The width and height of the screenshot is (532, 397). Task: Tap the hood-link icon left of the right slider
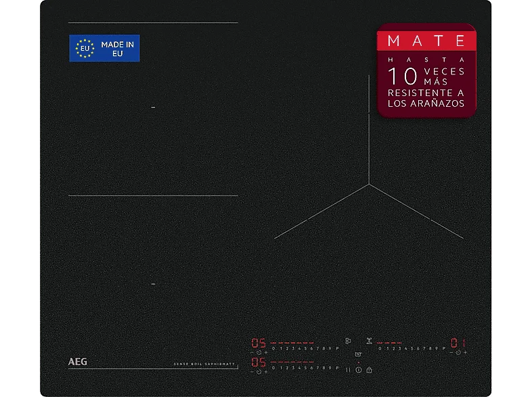pos(369,341)
